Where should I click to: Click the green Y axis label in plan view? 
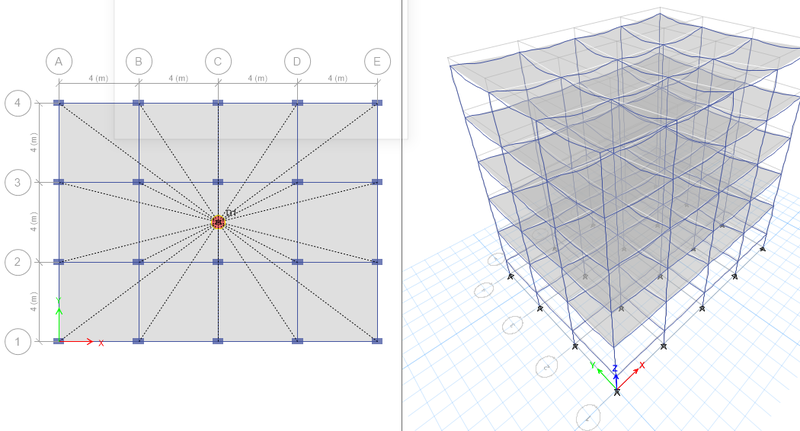59,300
